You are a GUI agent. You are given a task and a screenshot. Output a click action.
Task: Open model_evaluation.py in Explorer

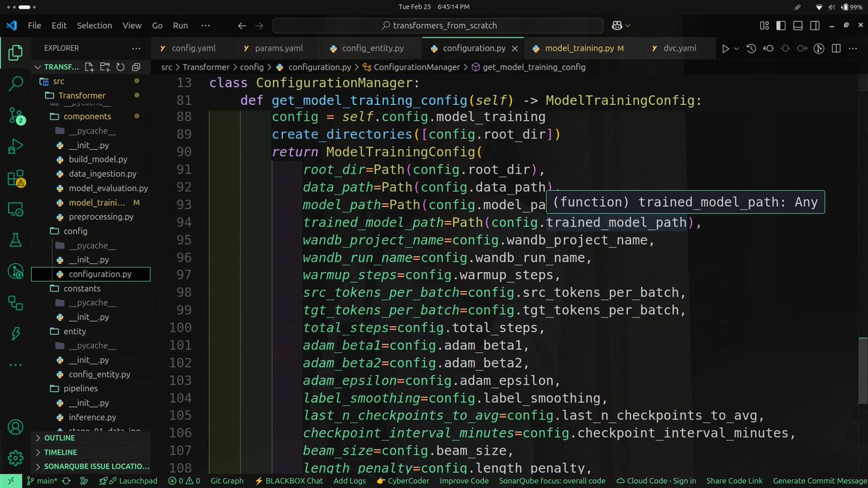tap(109, 188)
